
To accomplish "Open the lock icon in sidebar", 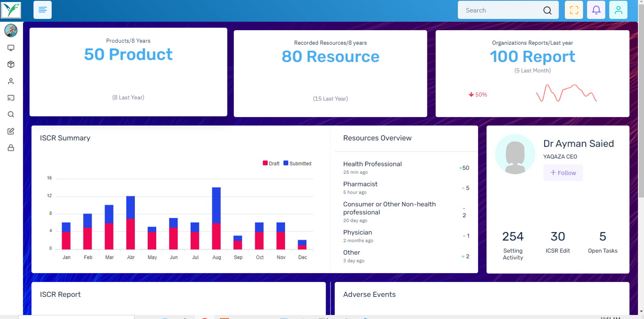I will pyautogui.click(x=11, y=148).
